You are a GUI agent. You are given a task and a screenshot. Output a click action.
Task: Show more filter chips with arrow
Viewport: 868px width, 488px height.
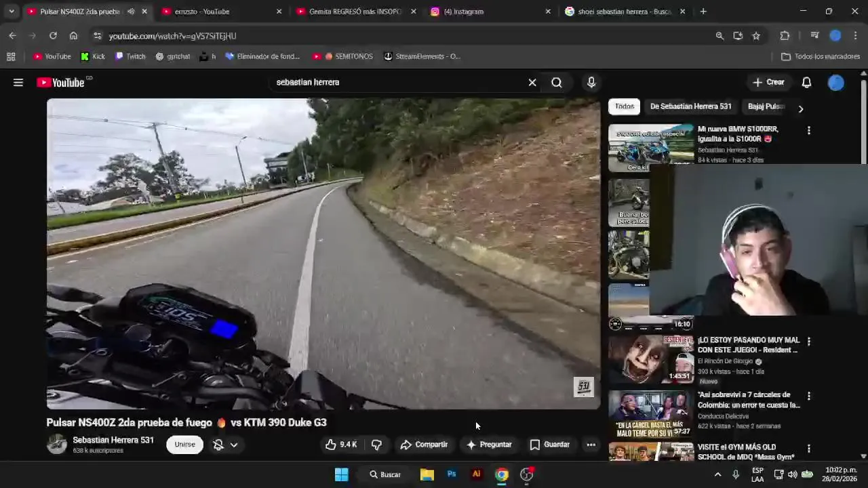point(801,108)
